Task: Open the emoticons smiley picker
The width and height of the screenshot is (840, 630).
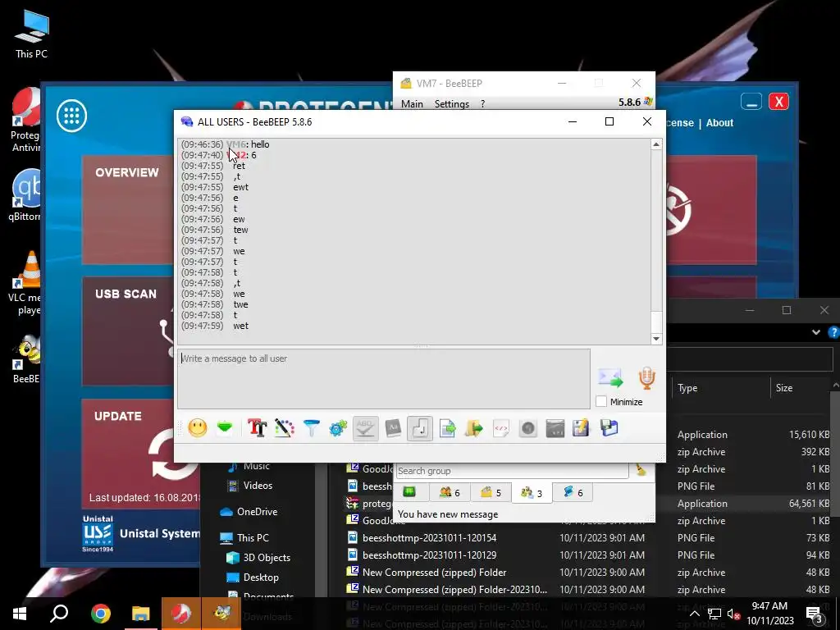Action: pyautogui.click(x=197, y=428)
